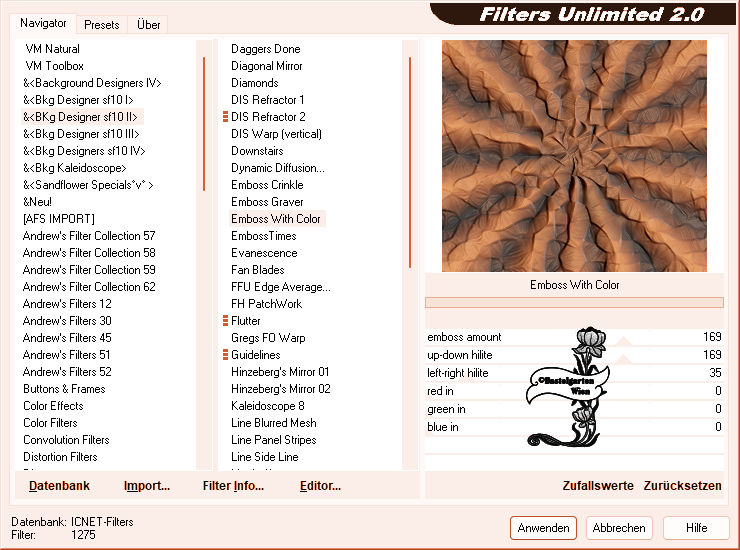This screenshot has width=740, height=550.
Task: Click the Import... button
Action: (147, 486)
